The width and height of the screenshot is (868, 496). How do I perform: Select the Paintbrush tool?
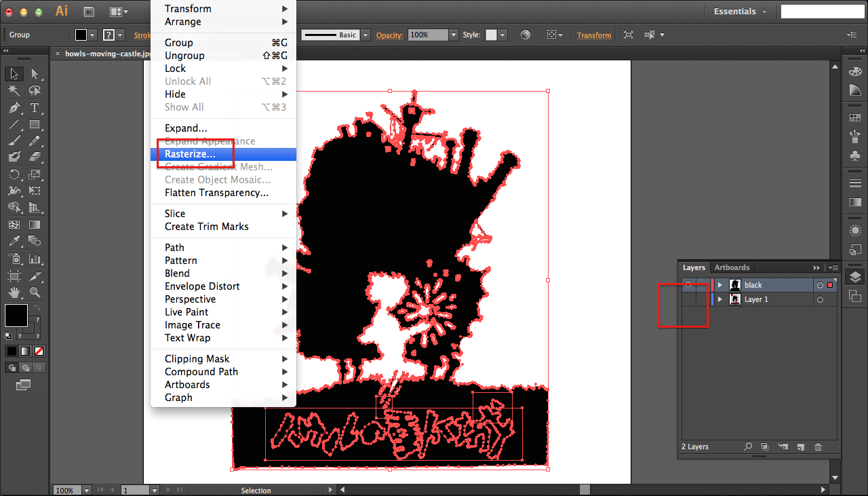click(x=14, y=141)
